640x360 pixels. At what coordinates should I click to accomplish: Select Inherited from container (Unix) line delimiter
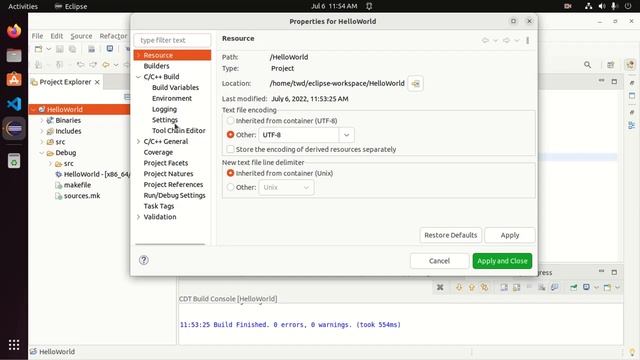point(231,173)
